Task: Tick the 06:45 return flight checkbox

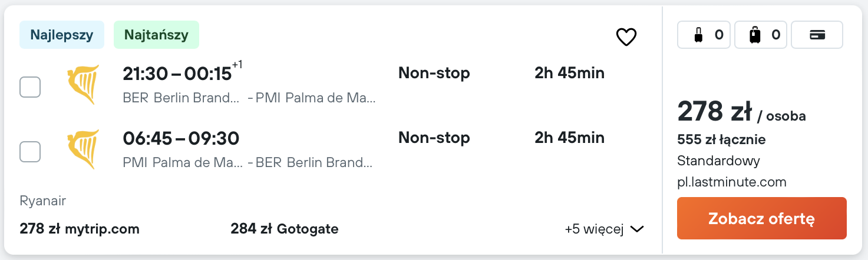Action: 30,152
